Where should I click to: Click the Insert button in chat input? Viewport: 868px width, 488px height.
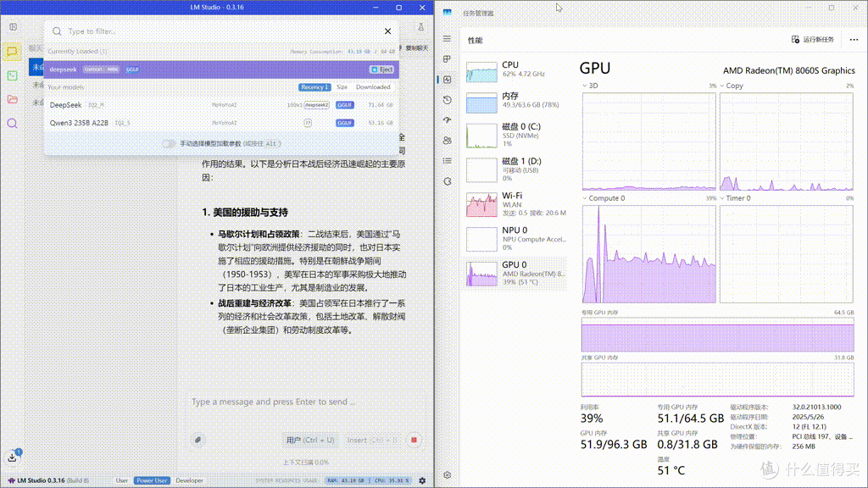coord(372,440)
